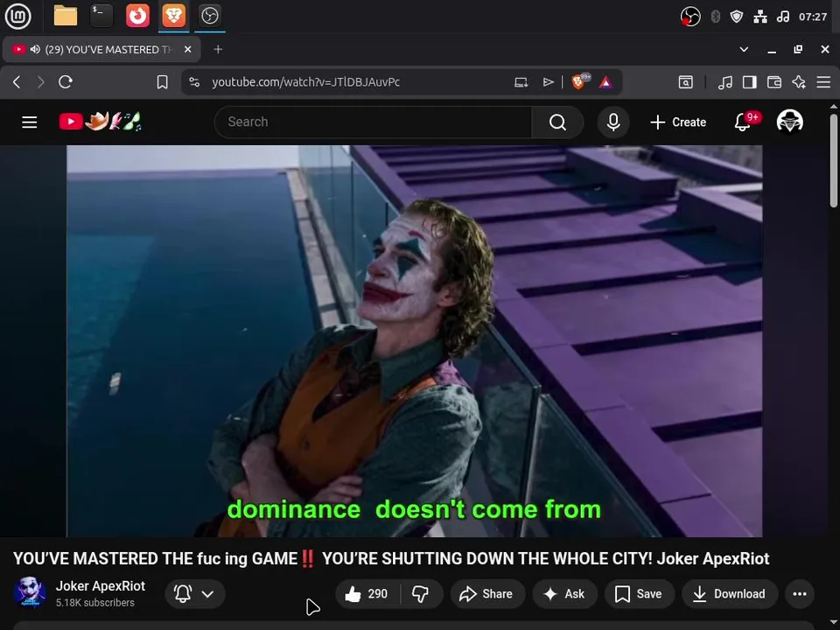Search with your voice microphone button
The width and height of the screenshot is (840, 630).
[x=613, y=122]
